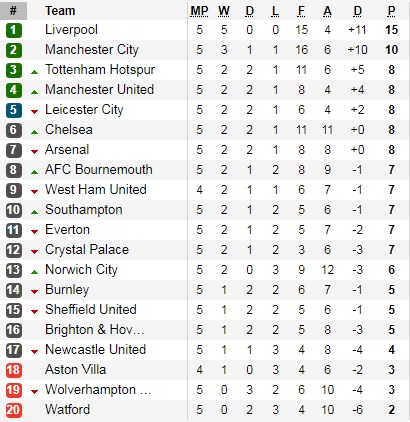Open the Chelsea team link
Screen dimensions: 410x422
(x=69, y=129)
